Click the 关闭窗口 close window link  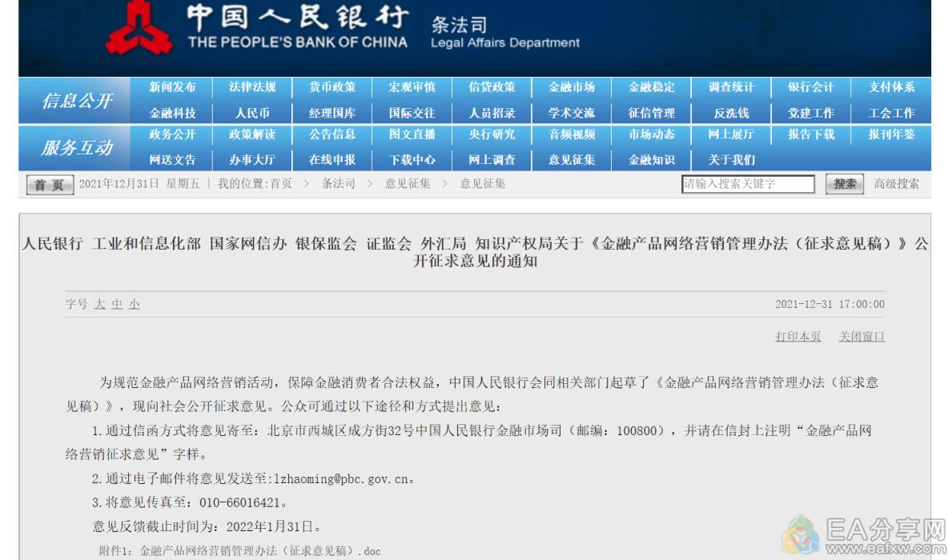tap(862, 337)
